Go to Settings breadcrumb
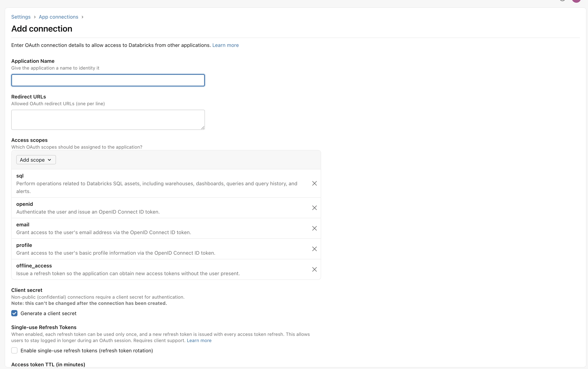Image resolution: width=588 pixels, height=369 pixels. point(21,17)
